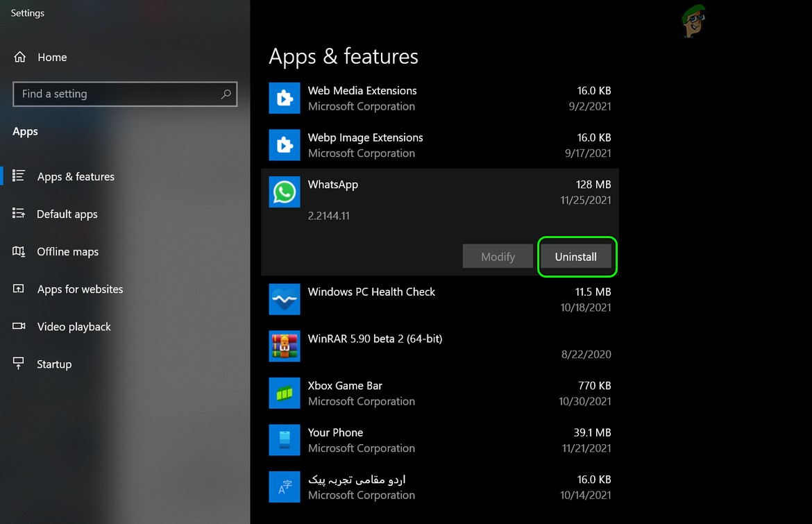Click the Your Phone app icon
Viewport: 812px width, 524px height.
284,440
